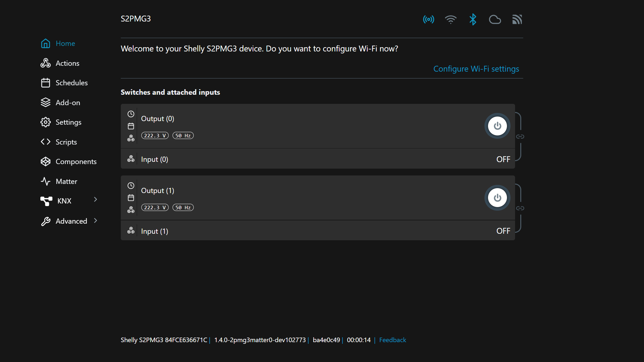This screenshot has width=644, height=362.
Task: Click the cloud connection icon
Action: (x=495, y=20)
